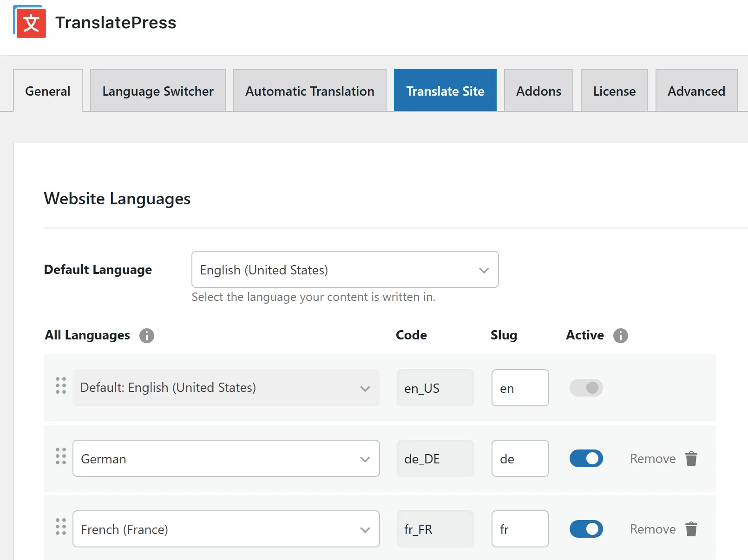The height and width of the screenshot is (560, 748).
Task: Open the Automatic Translation tab
Action: 309,91
